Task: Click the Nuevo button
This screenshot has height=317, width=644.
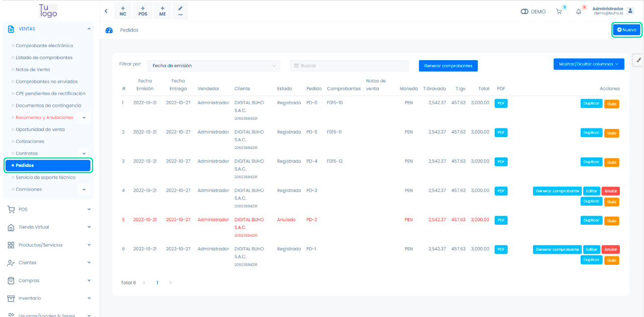Action: [x=626, y=30]
